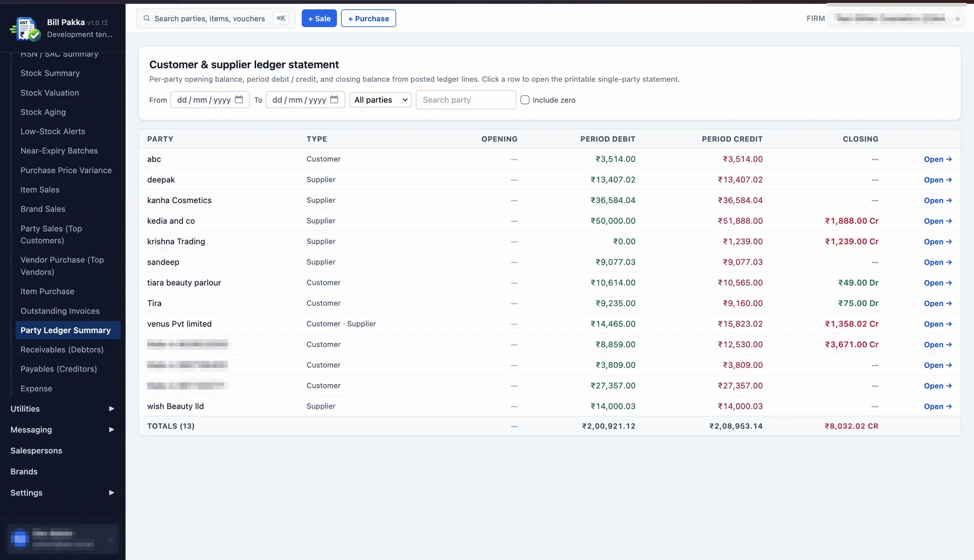The width and height of the screenshot is (974, 560).
Task: Expand the Messaging sidebar section
Action: 63,430
